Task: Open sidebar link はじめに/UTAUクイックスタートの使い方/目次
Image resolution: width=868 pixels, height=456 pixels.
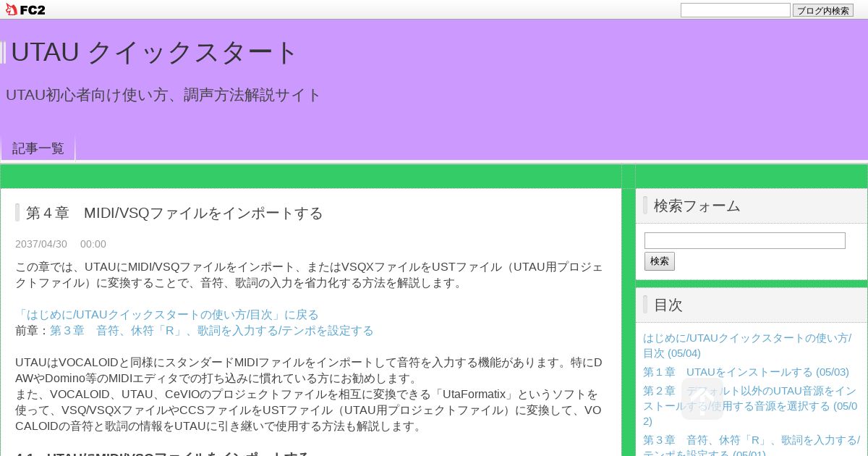Action: (747, 345)
